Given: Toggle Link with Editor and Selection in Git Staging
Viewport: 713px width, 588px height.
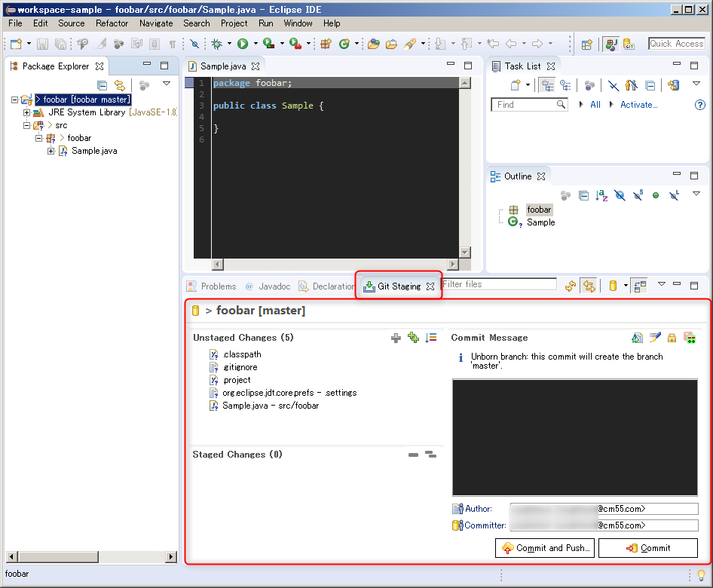Looking at the screenshot, I should [589, 286].
